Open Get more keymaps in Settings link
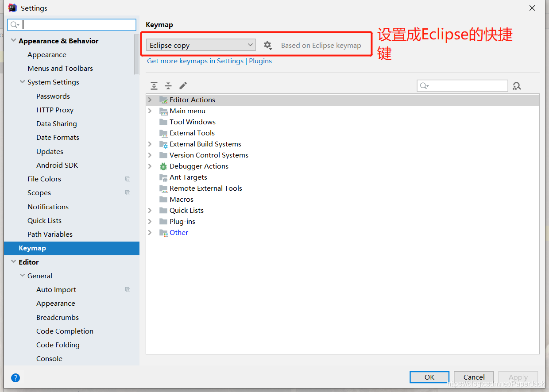Image resolution: width=549 pixels, height=392 pixels. pyautogui.click(x=195, y=61)
